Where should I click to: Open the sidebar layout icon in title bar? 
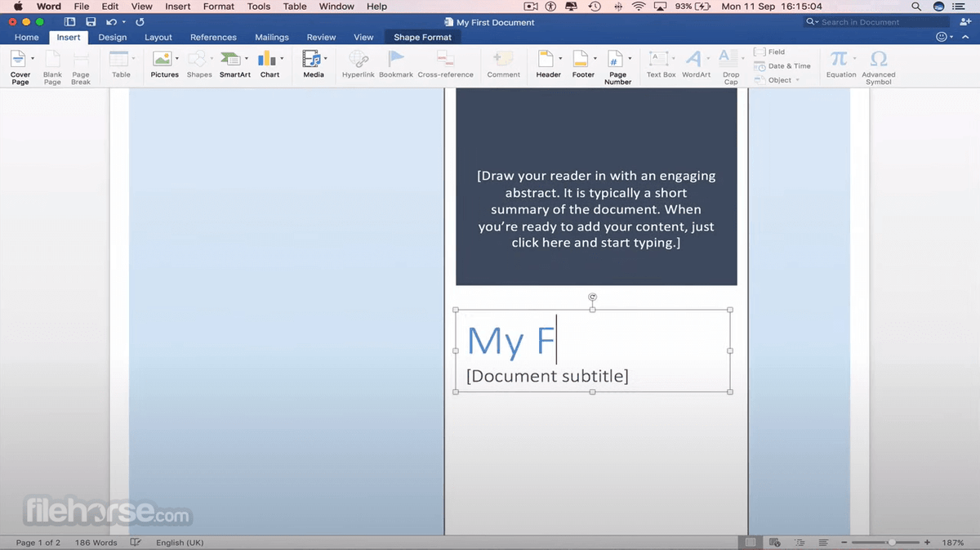tap(69, 22)
